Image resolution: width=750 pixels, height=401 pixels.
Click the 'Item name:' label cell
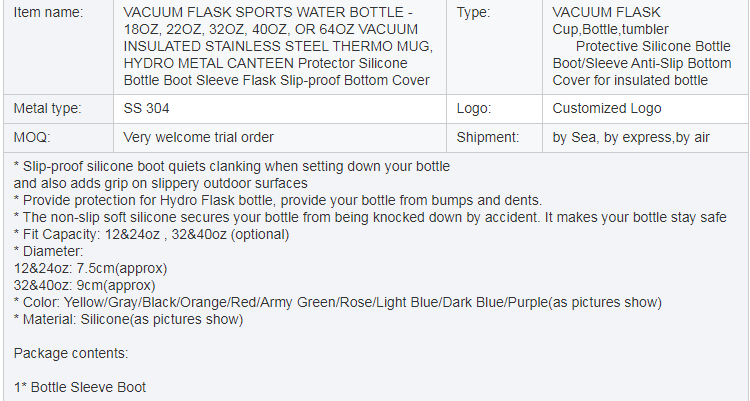[x=58, y=46]
